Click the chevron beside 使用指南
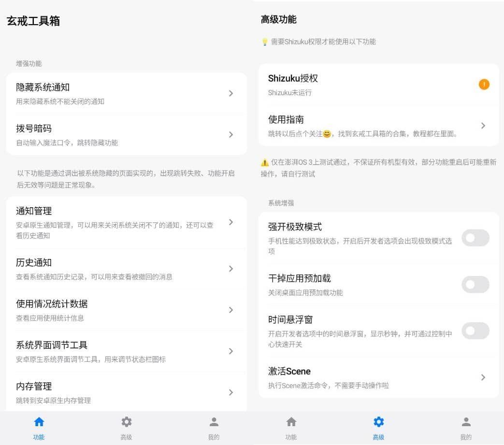This screenshot has width=504, height=445. pos(483,126)
